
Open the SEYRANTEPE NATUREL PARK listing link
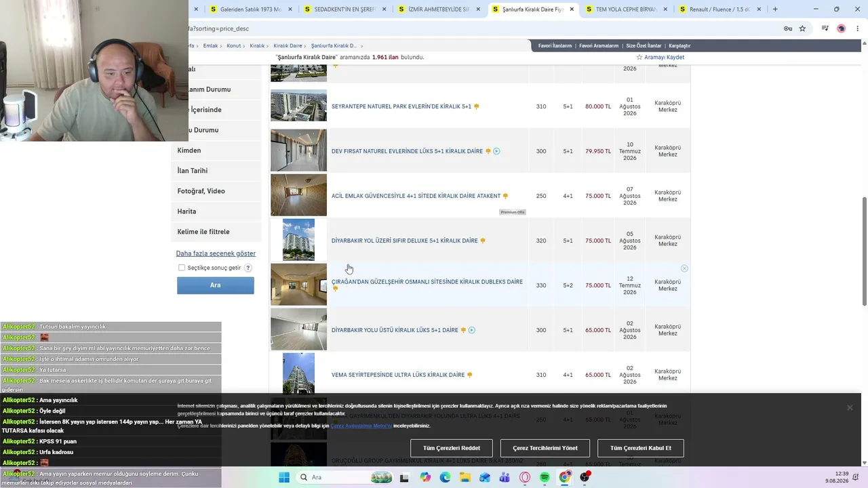401,106
